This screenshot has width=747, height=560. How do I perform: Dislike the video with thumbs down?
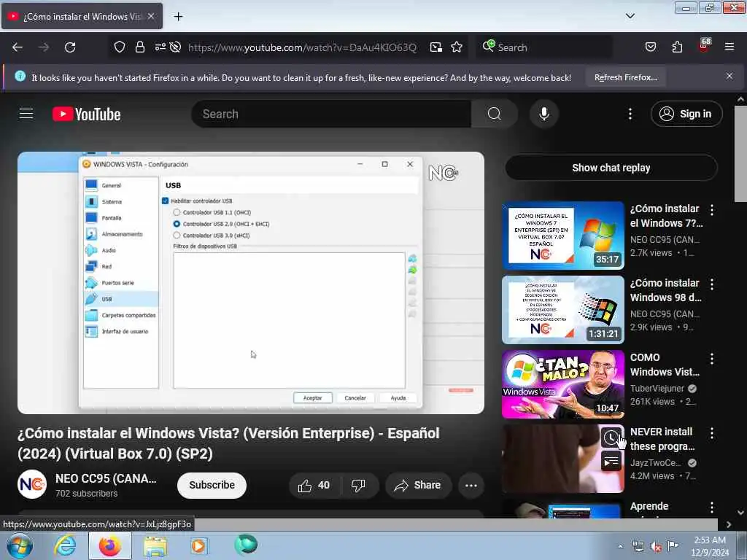(359, 485)
